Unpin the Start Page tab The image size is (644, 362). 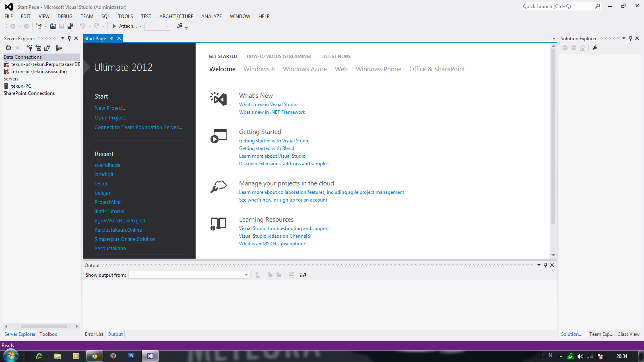[111, 38]
